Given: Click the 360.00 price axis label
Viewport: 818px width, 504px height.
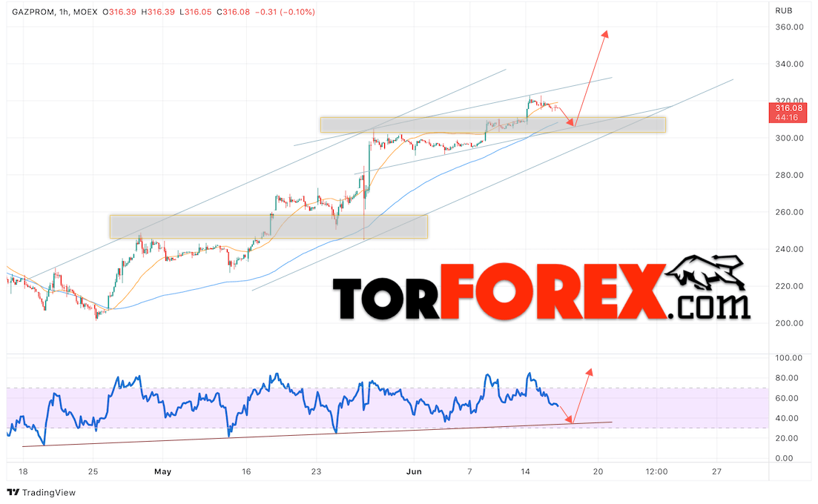Looking at the screenshot, I should (x=789, y=27).
